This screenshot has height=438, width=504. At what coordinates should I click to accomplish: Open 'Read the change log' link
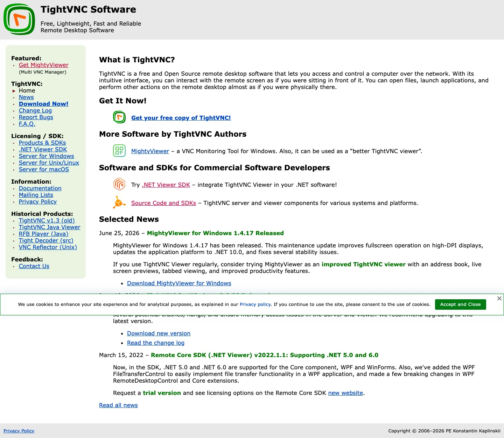click(x=156, y=343)
